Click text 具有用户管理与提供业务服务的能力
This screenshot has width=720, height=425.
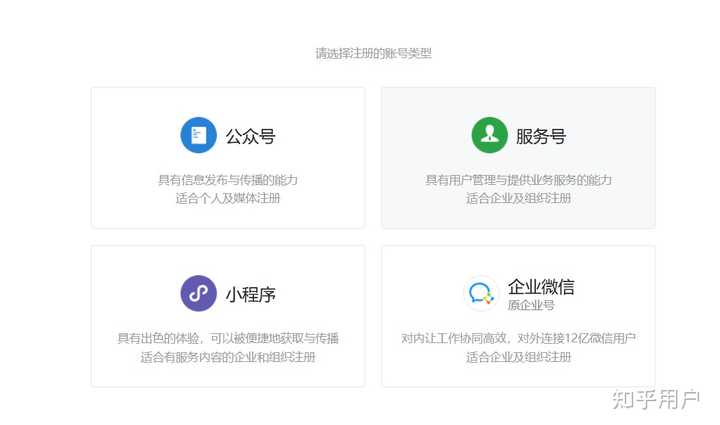tap(518, 180)
